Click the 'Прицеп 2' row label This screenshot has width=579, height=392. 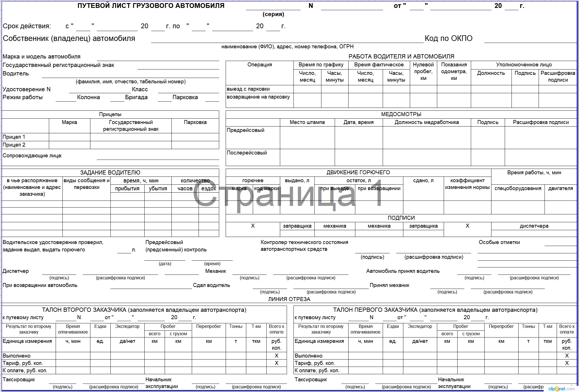[x=14, y=145]
